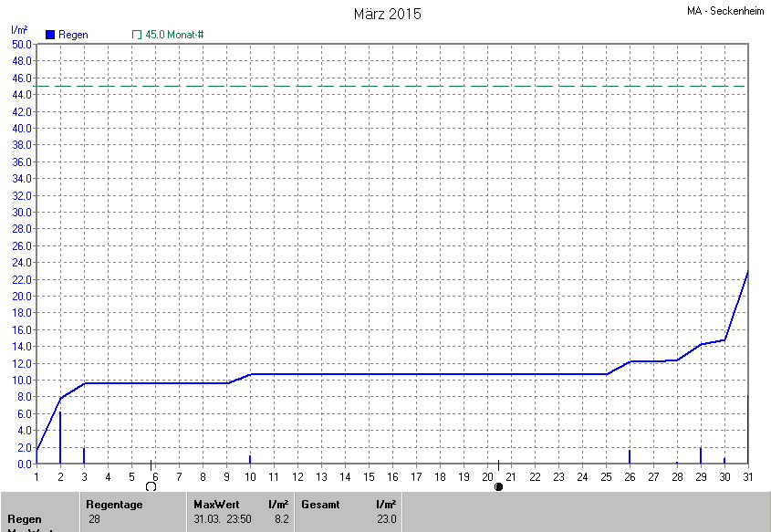Click the Regen row label in table

click(24, 519)
